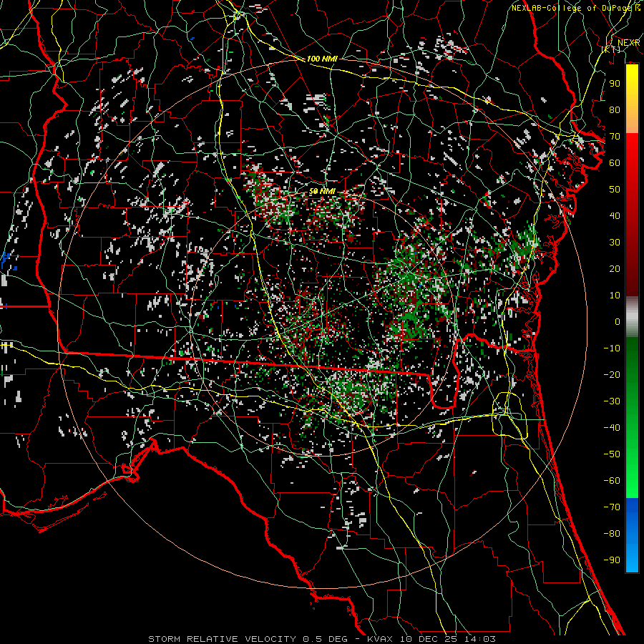The height and width of the screenshot is (644, 644).
Task: Click the 90 value on the color scale
Action: 615,84
